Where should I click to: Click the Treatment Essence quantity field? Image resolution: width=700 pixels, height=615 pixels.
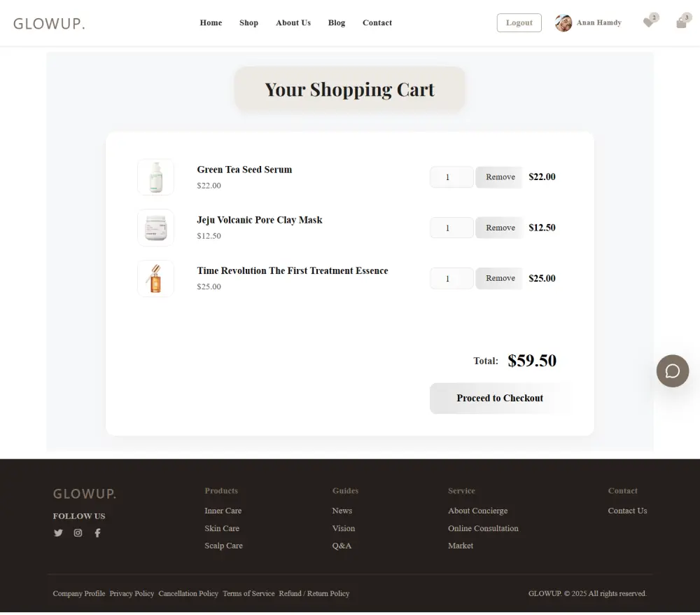451,278
